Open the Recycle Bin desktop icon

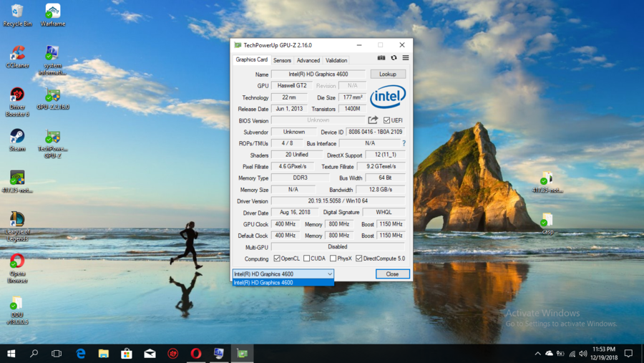(17, 15)
